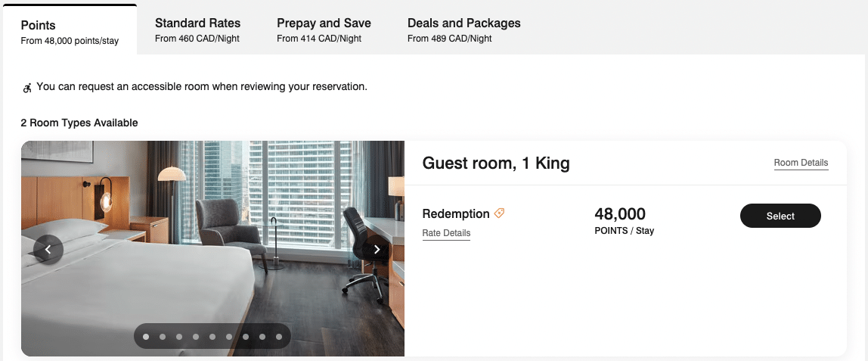Advance to the next room photo
This screenshot has width=868, height=361.
tap(377, 249)
